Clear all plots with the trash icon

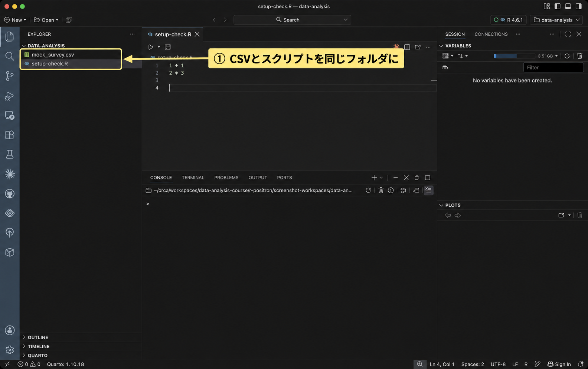(579, 215)
